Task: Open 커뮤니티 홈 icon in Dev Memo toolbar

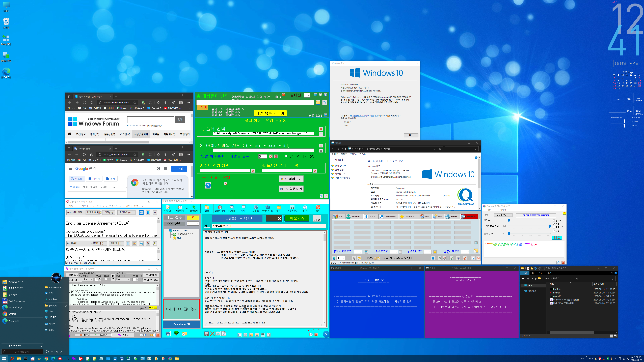Action: click(267, 208)
